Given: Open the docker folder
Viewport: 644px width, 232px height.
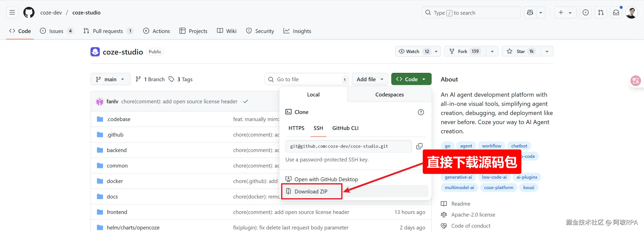Looking at the screenshot, I should [115, 181].
